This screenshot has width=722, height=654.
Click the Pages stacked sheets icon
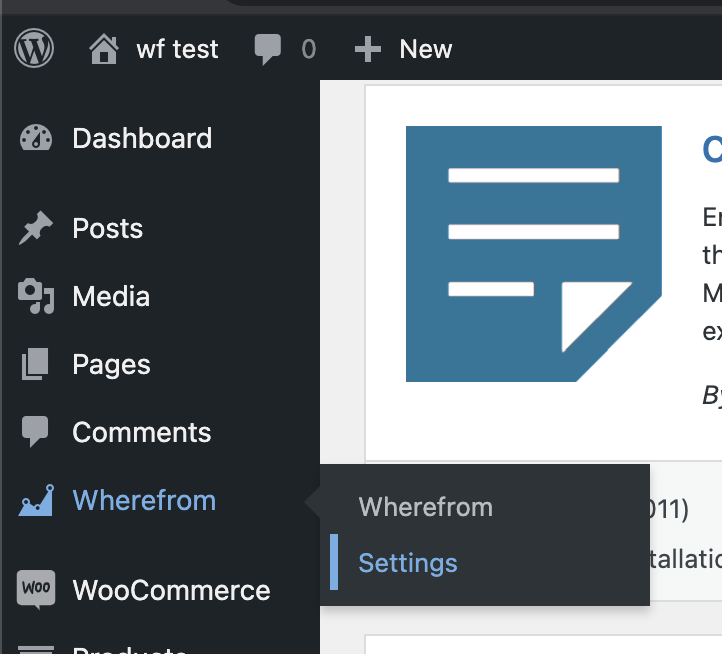click(36, 365)
